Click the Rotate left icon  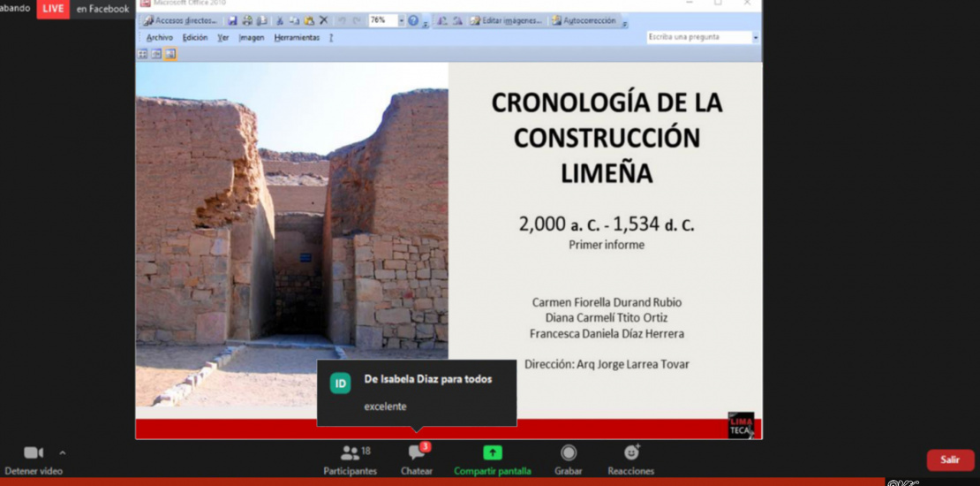[x=442, y=20]
